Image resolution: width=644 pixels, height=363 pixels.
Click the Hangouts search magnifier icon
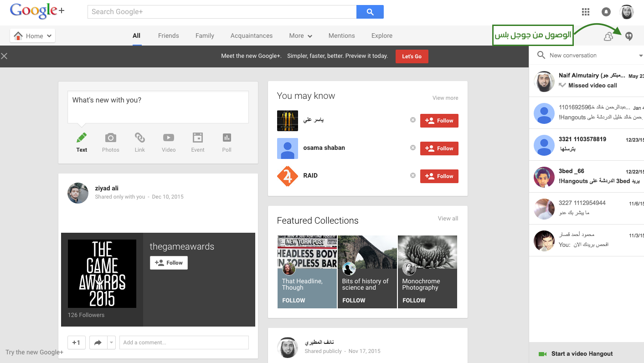541,55
